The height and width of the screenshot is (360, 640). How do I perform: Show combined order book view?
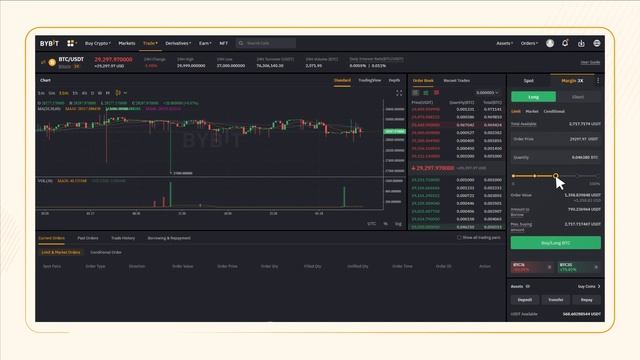tap(415, 93)
